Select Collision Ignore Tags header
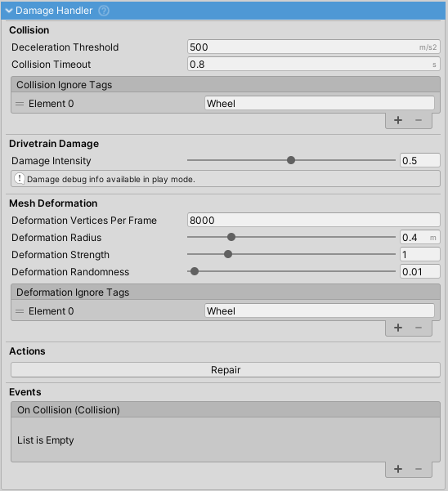Image resolution: width=448 pixels, height=491 pixels. [x=226, y=84]
